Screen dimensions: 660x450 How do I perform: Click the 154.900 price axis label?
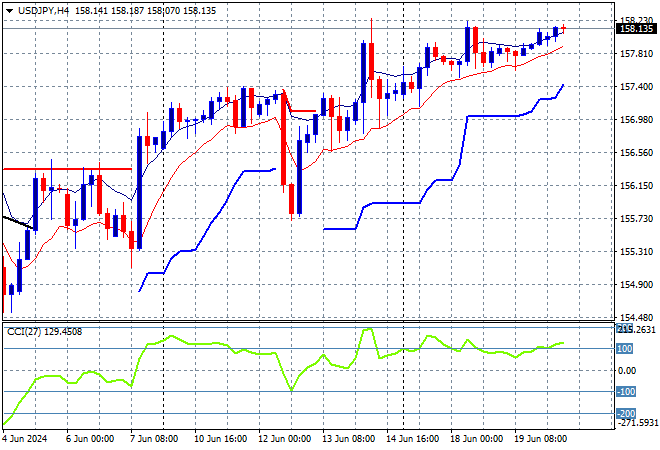click(x=636, y=285)
